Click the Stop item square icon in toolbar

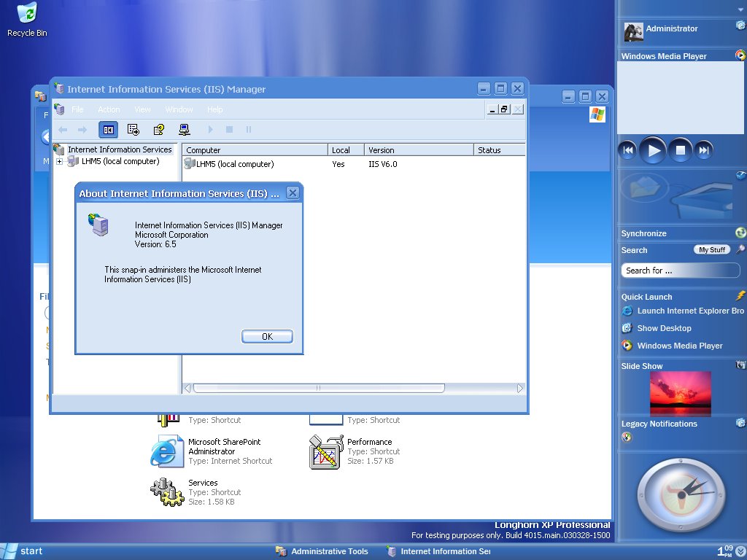tap(229, 130)
